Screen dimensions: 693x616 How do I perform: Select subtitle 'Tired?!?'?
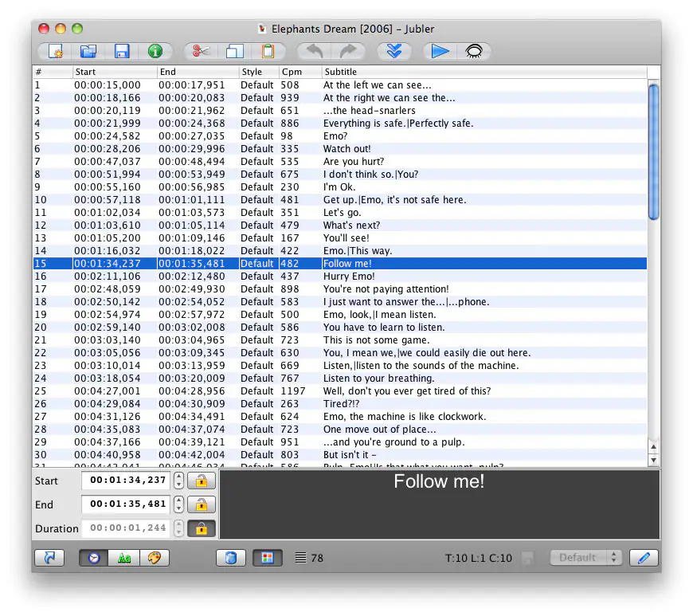(340, 404)
